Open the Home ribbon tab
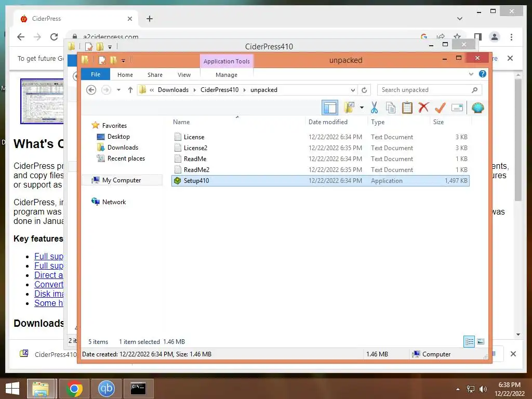The width and height of the screenshot is (532, 399). 125,75
